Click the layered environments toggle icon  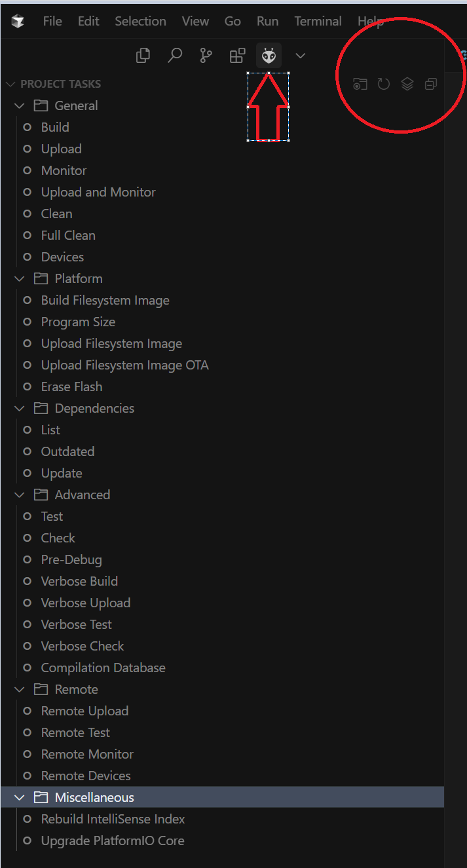click(407, 84)
